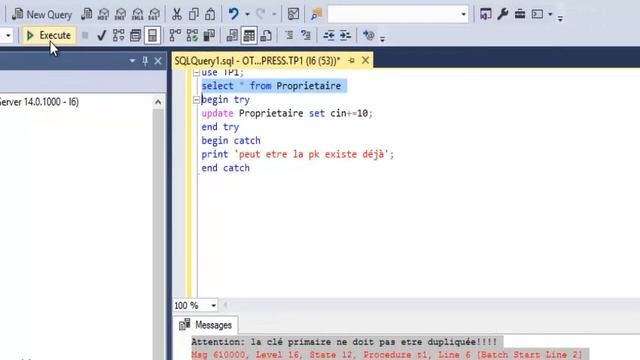Image resolution: width=640 pixels, height=360 pixels.
Task: Open an Analysis Services XMLA query
Action: tap(137, 14)
